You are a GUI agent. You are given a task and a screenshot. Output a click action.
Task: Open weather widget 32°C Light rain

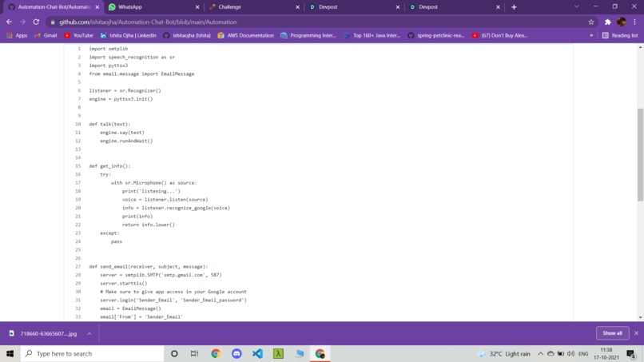503,354
